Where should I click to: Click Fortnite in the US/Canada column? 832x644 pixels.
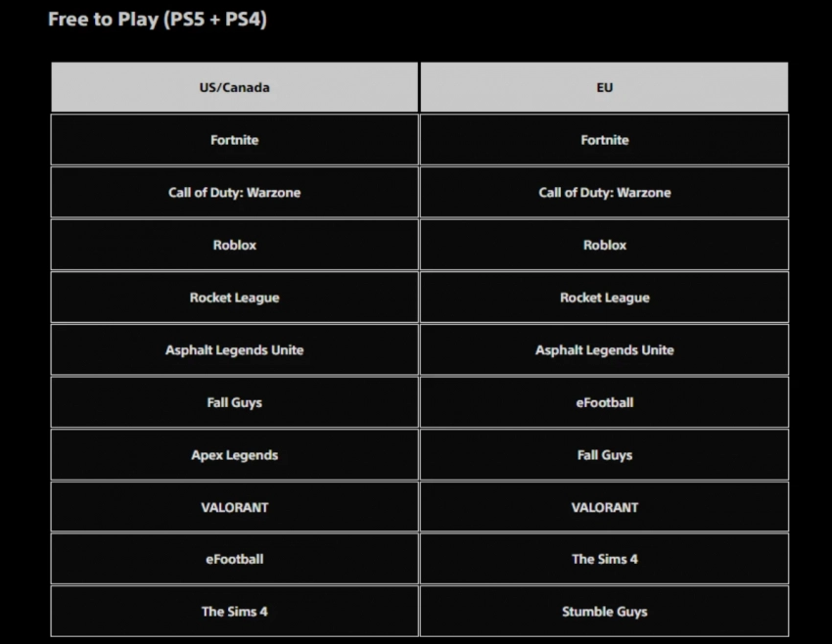point(235,140)
